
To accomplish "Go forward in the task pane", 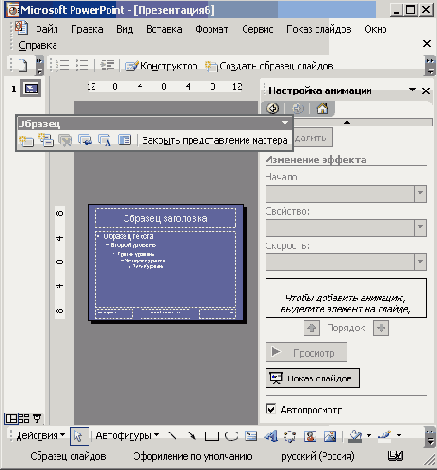I will 298,109.
